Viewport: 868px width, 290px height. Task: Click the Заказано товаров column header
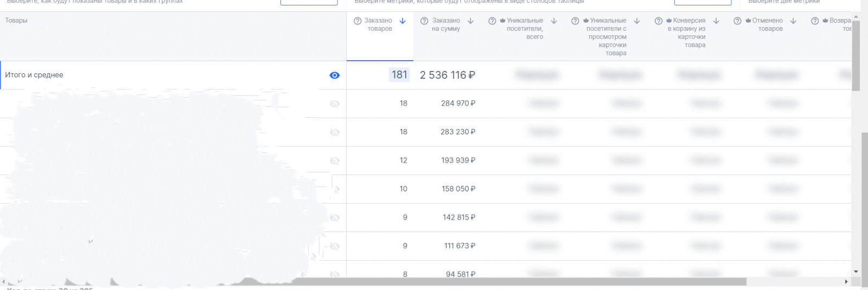378,24
